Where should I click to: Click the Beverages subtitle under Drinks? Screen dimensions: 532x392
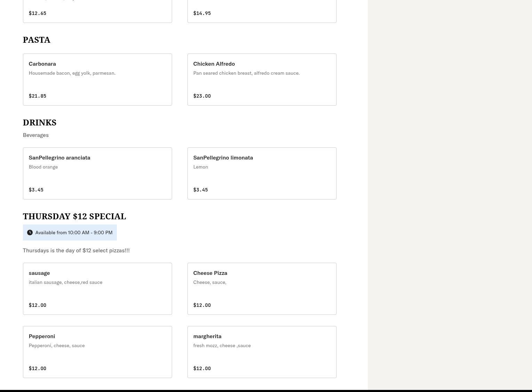(x=36, y=135)
